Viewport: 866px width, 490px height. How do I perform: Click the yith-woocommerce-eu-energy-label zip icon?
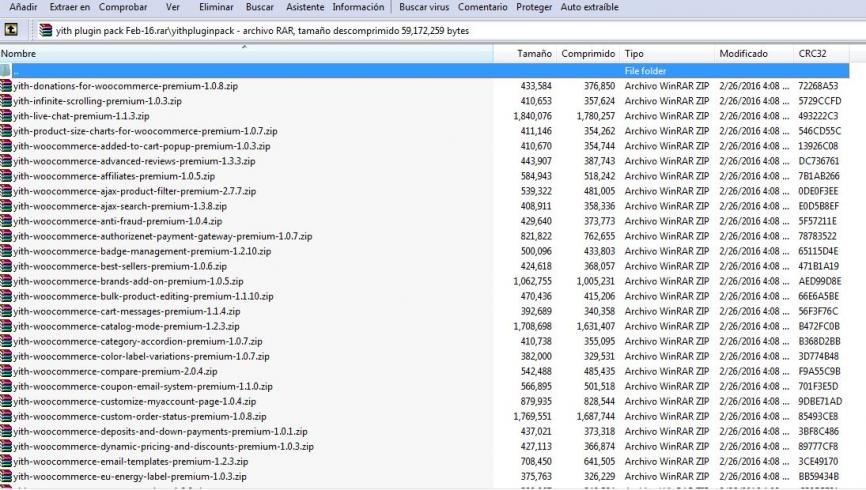pyautogui.click(x=7, y=476)
